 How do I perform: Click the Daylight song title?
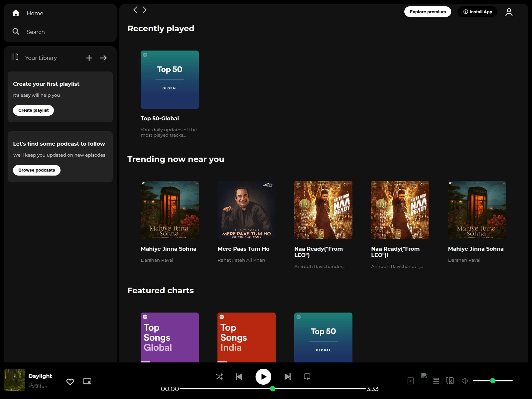coord(40,376)
